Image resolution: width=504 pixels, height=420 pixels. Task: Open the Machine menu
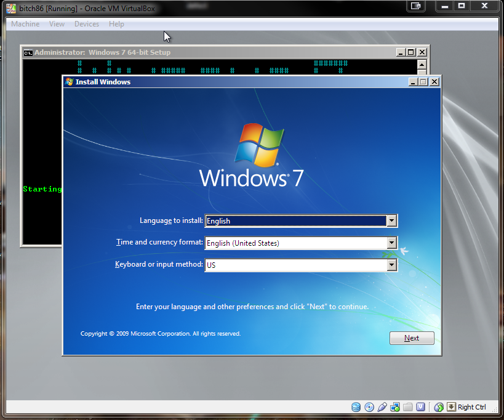[x=25, y=24]
